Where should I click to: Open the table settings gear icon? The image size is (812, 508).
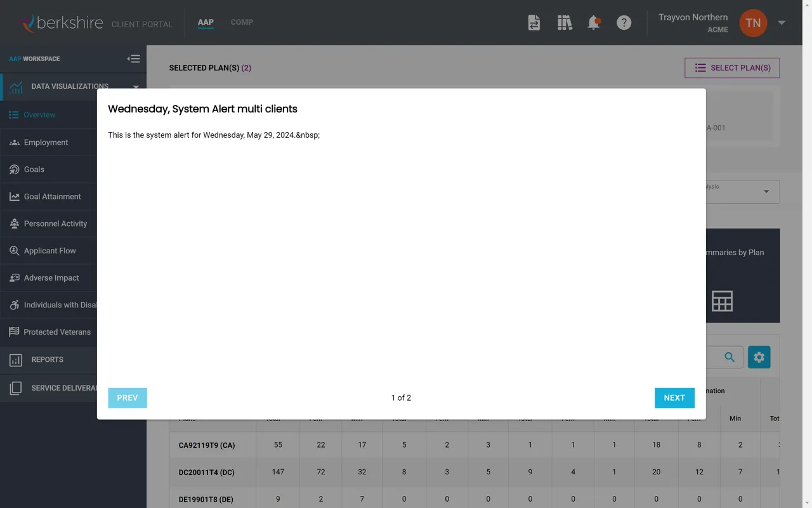click(x=759, y=357)
